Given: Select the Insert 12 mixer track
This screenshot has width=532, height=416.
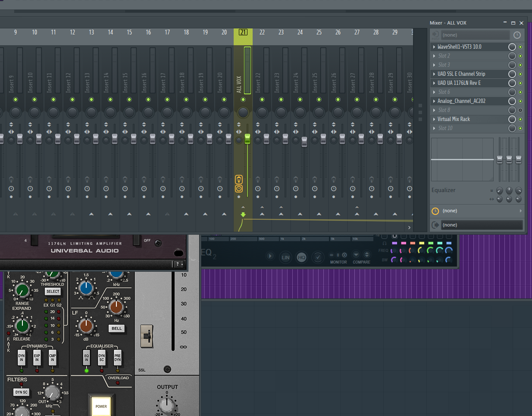Looking at the screenshot, I should pyautogui.click(x=68, y=82).
